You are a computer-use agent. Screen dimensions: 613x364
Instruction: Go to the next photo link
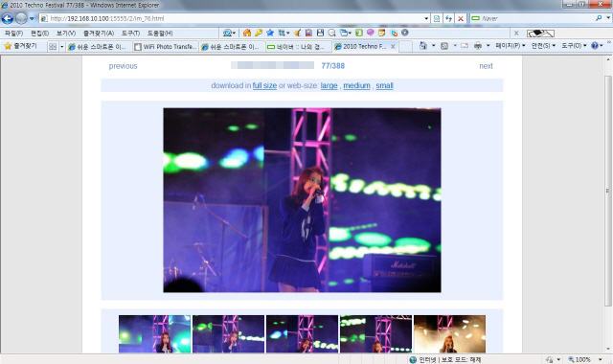coord(486,66)
